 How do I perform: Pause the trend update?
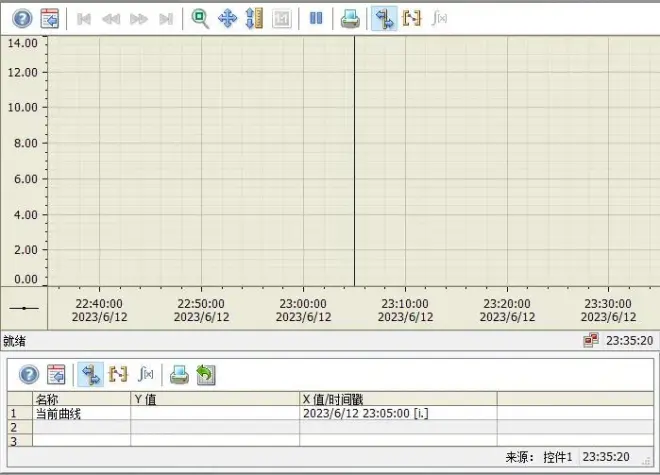[x=316, y=19]
